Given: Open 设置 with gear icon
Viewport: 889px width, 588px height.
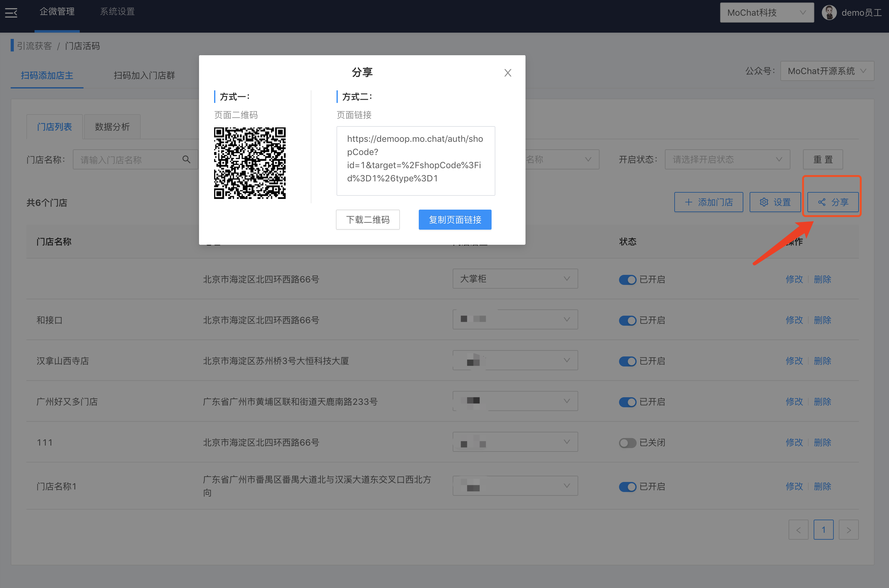Looking at the screenshot, I should (x=775, y=202).
